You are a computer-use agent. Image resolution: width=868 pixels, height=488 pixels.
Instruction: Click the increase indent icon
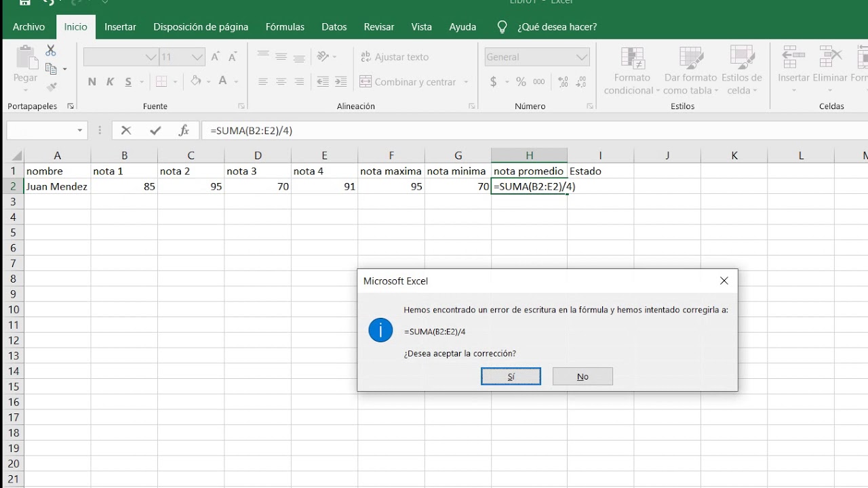coord(341,82)
